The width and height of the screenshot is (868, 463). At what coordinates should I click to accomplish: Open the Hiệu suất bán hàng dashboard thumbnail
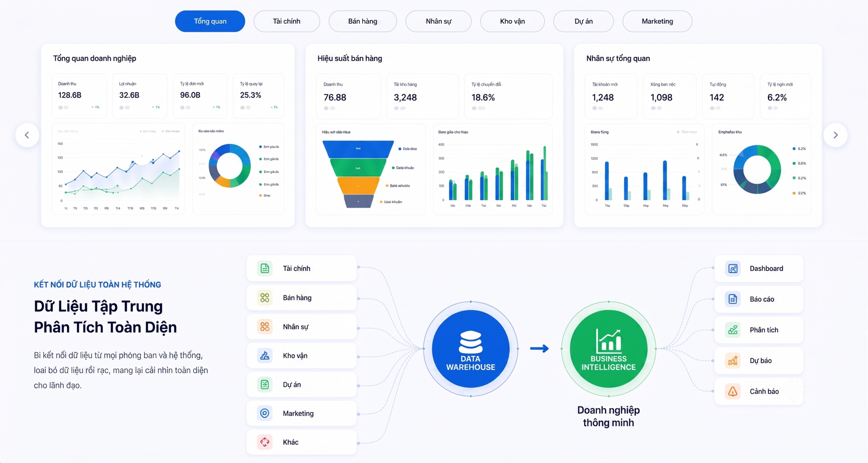pyautogui.click(x=434, y=135)
